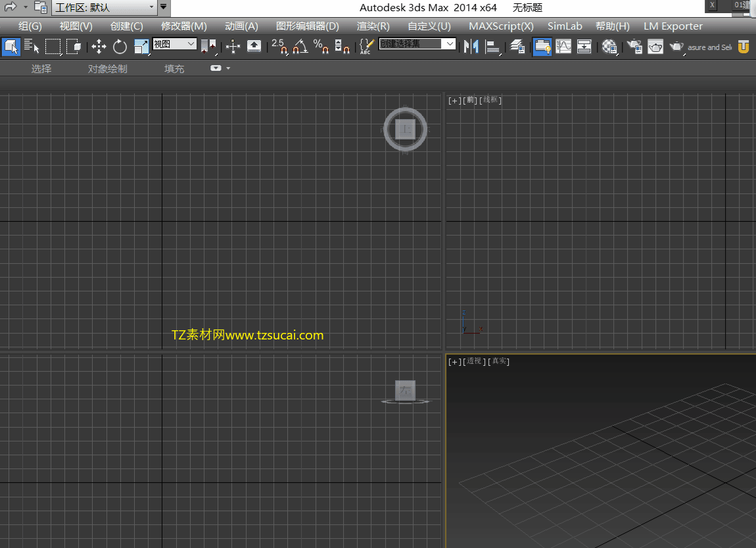Click the [线框] viewport shading label
Screen dimensions: 756x548
pos(490,101)
